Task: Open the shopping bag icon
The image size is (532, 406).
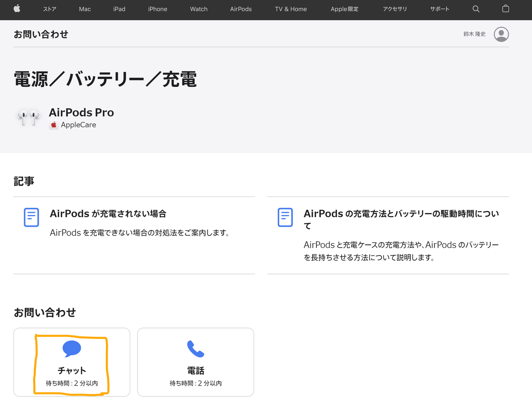Action: coord(505,8)
